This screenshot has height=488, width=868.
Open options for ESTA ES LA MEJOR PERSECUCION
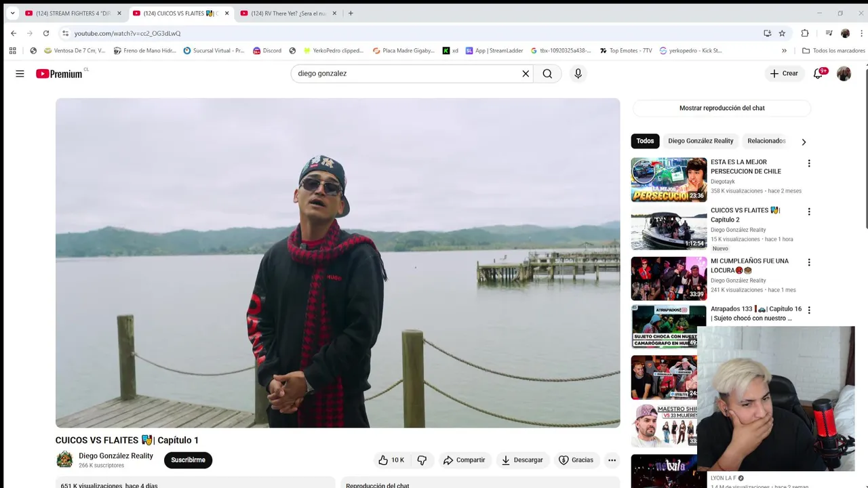click(x=808, y=163)
